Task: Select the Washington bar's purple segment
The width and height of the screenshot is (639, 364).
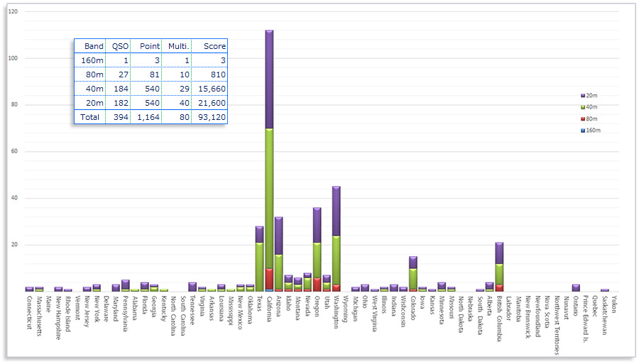Action: [x=337, y=211]
